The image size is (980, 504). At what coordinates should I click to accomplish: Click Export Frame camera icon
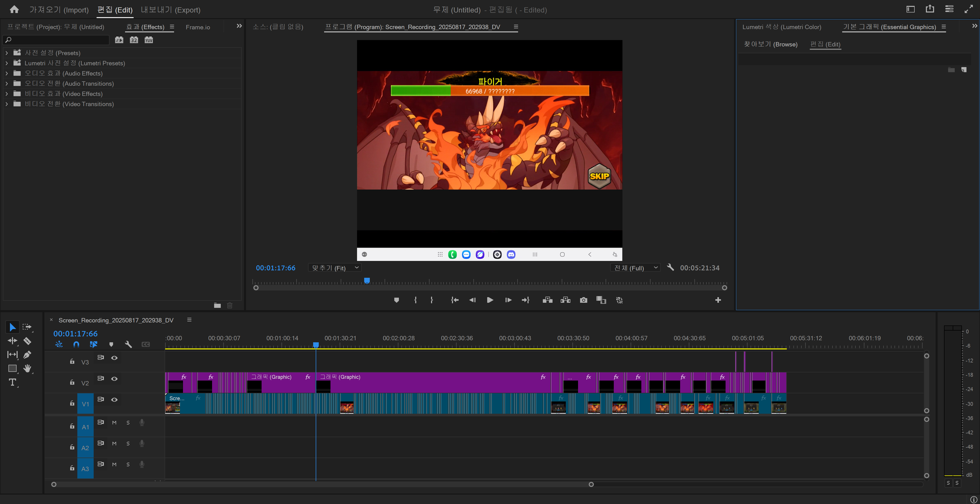coord(584,300)
